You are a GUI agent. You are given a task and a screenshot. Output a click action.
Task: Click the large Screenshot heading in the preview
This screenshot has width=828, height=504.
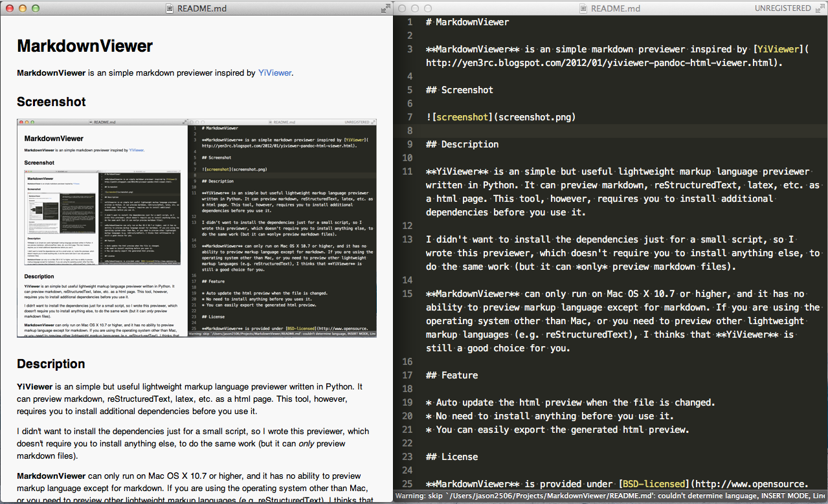tap(51, 102)
